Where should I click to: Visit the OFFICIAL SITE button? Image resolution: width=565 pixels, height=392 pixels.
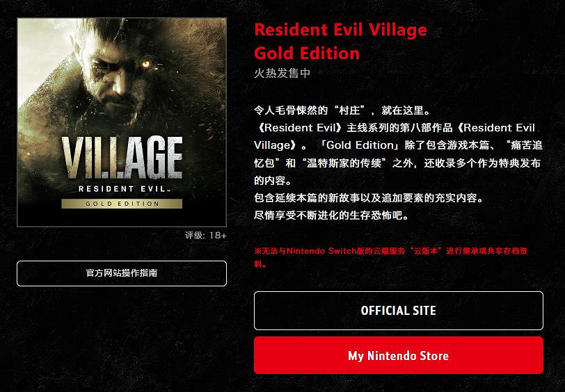(399, 311)
